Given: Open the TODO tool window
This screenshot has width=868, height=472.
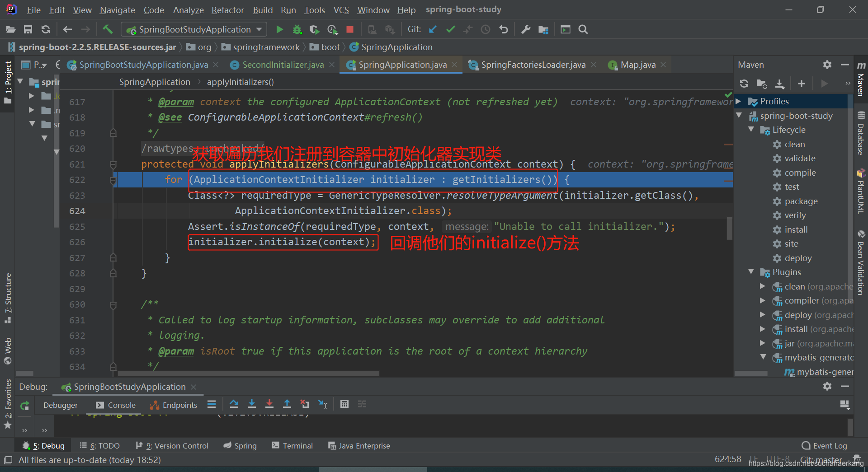Looking at the screenshot, I should click(x=99, y=446).
